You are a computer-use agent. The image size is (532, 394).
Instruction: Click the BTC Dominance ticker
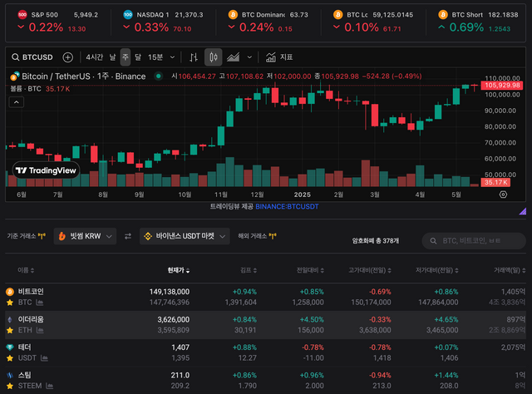(268, 22)
